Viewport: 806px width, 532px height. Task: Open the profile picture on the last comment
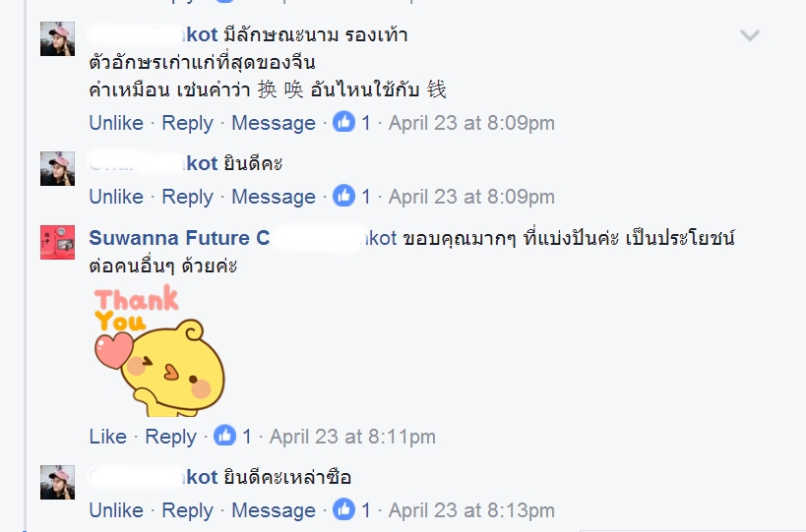tap(57, 482)
